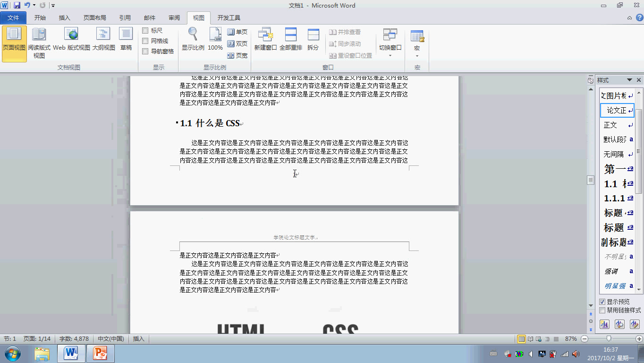The image size is (644, 363).
Task: Turn on 网格线 gridlines
Action: [x=145, y=41]
